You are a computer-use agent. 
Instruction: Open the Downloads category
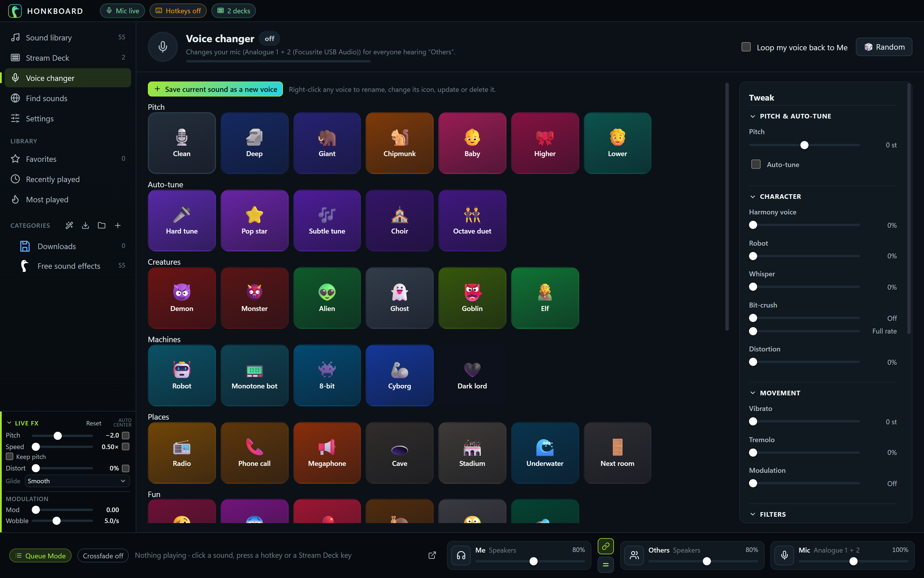click(68, 246)
